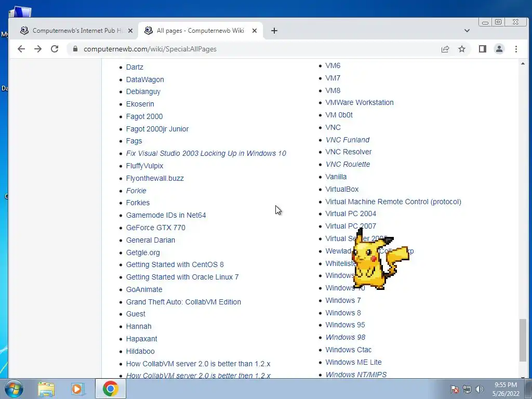Open the VMWare Workstation page
The width and height of the screenshot is (532, 399).
coord(360,102)
